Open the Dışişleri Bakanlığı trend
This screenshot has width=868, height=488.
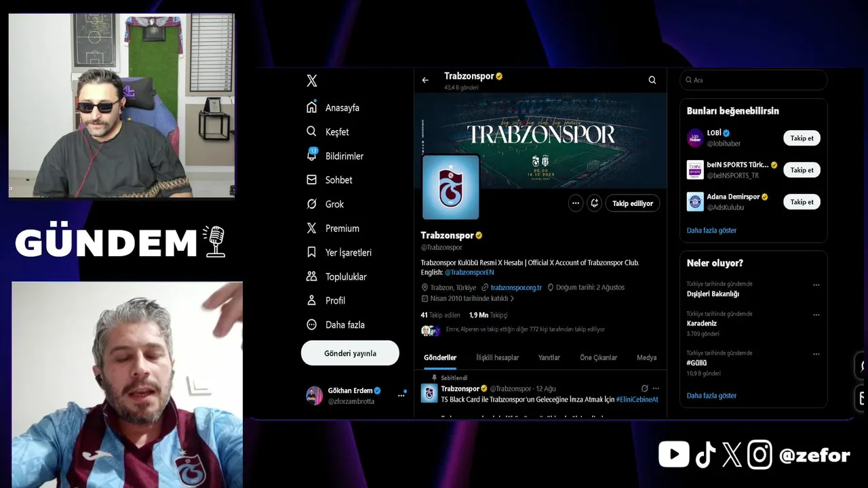pos(713,293)
